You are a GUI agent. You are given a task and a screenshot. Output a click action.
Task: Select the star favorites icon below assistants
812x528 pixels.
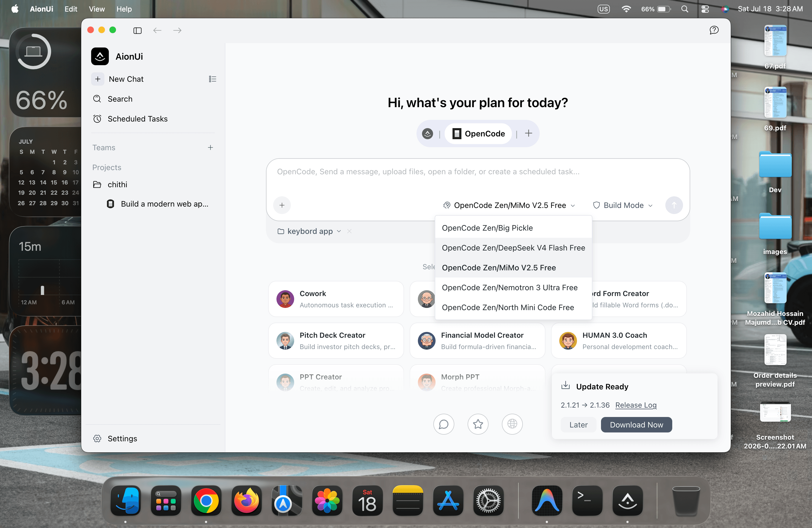[x=478, y=424]
